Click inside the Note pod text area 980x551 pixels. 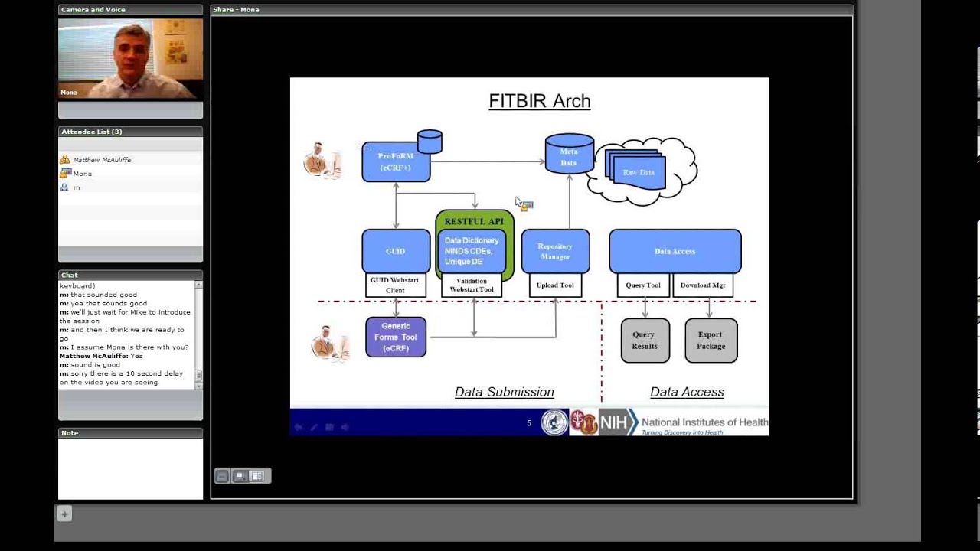pos(131,468)
